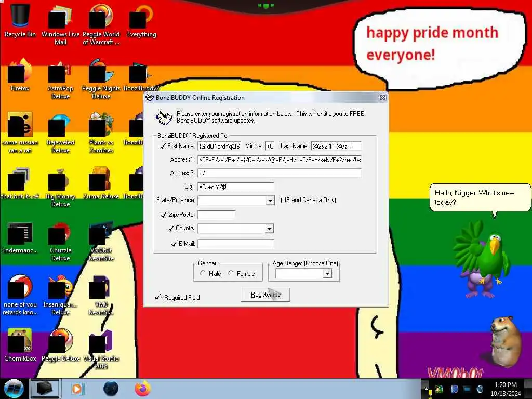Select Peggle Deluxe desktop icon
The width and height of the screenshot is (532, 399).
(60, 344)
